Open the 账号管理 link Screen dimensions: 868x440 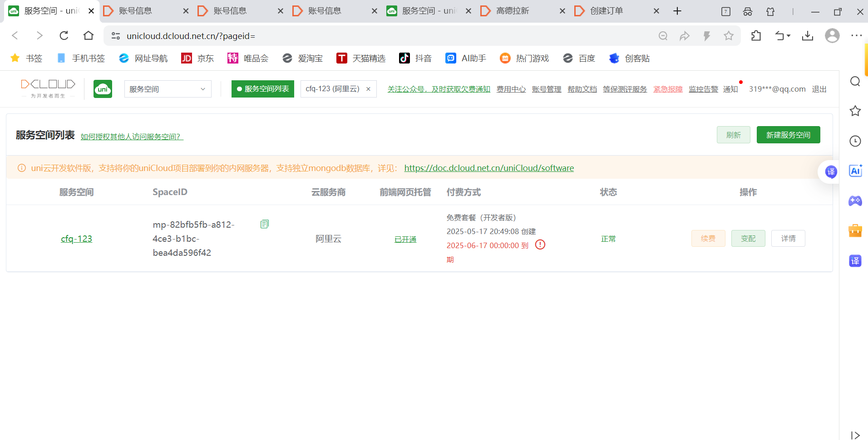tap(547, 89)
